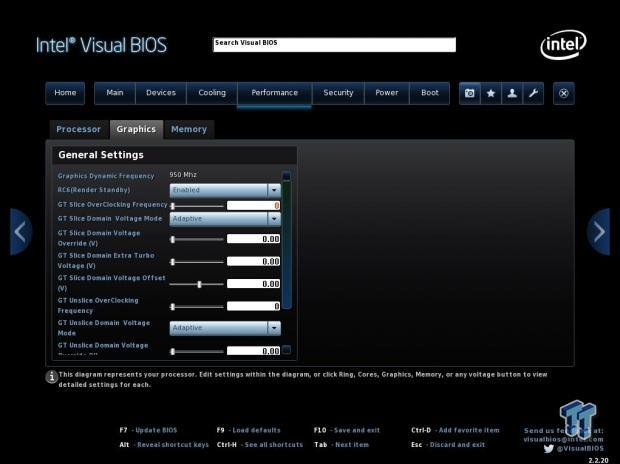Click GT Unslice Voltage Mode arrow button
This screenshot has width=620, height=464.
tap(274, 328)
